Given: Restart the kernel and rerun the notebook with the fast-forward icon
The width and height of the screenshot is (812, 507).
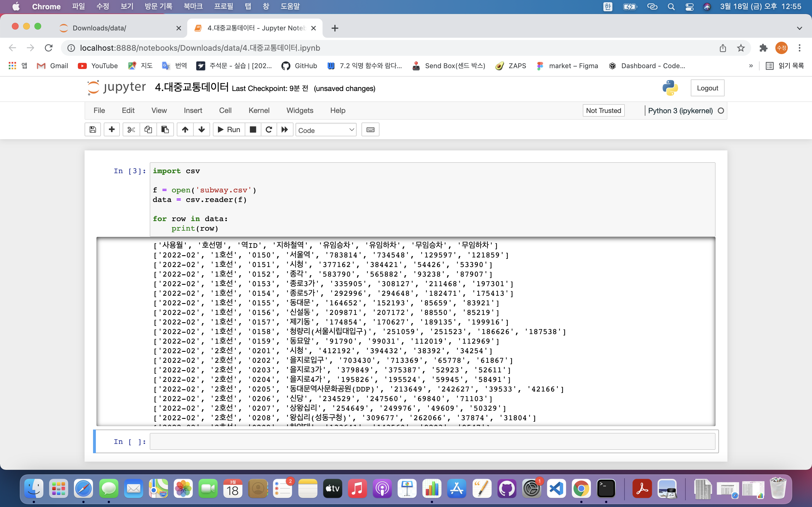Looking at the screenshot, I should click(285, 130).
